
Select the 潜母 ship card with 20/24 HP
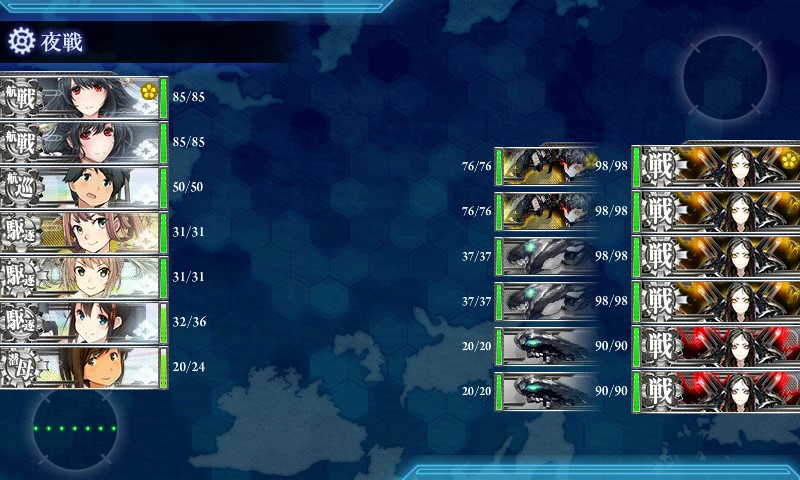click(x=84, y=367)
